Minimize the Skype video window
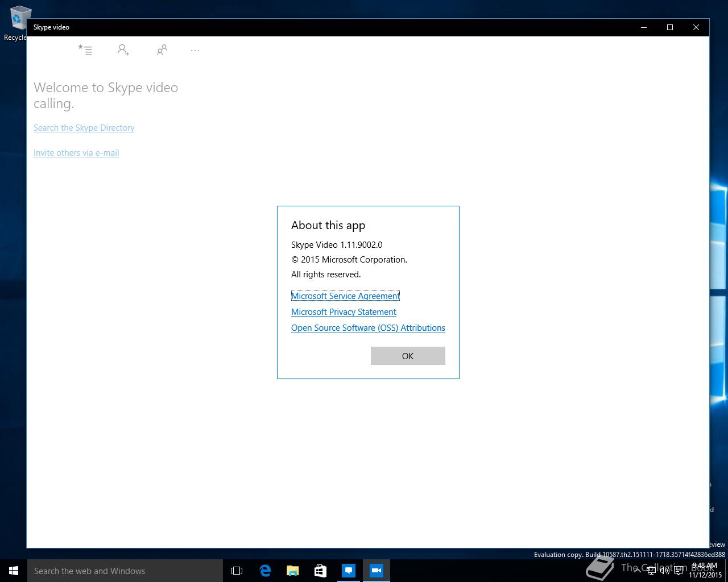The height and width of the screenshot is (582, 728). (644, 27)
